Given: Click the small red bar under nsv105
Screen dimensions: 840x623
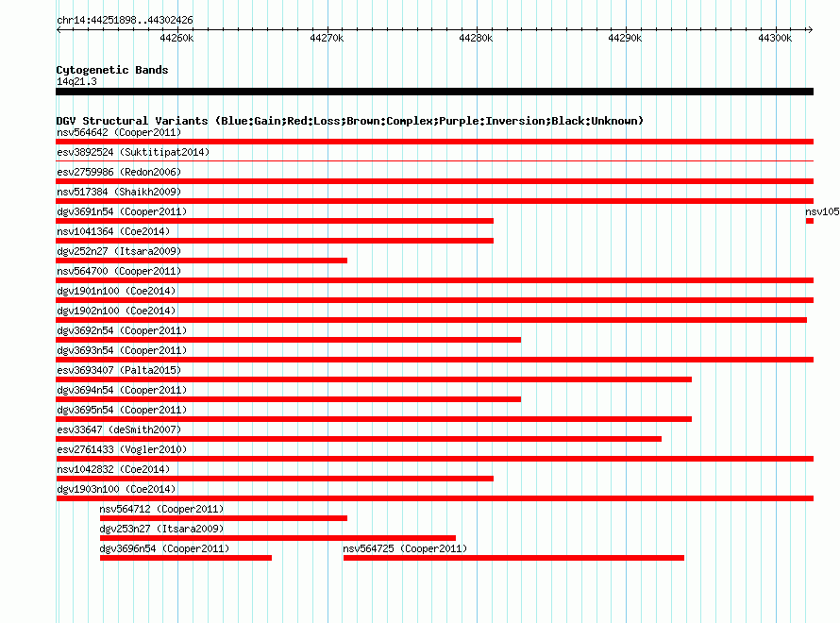Looking at the screenshot, I should 810,221.
